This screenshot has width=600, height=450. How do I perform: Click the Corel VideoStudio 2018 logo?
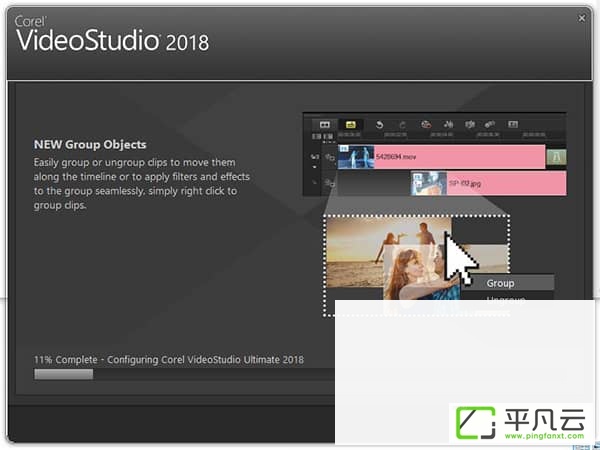pyautogui.click(x=112, y=34)
